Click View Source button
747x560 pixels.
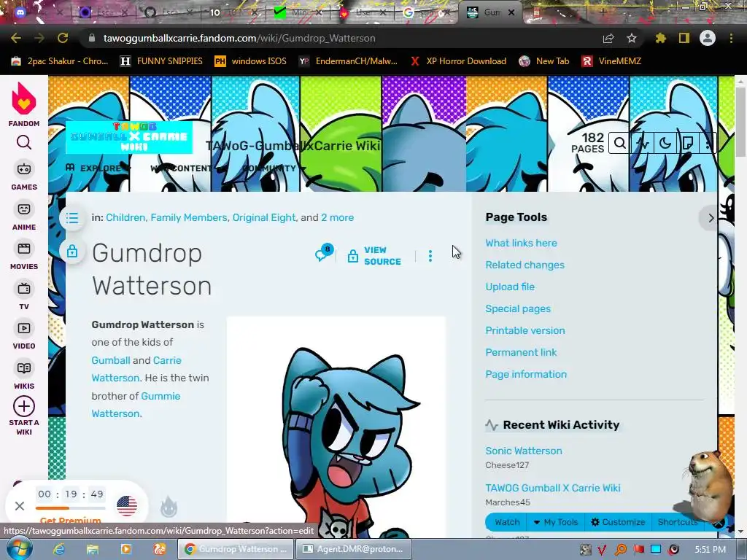(374, 256)
